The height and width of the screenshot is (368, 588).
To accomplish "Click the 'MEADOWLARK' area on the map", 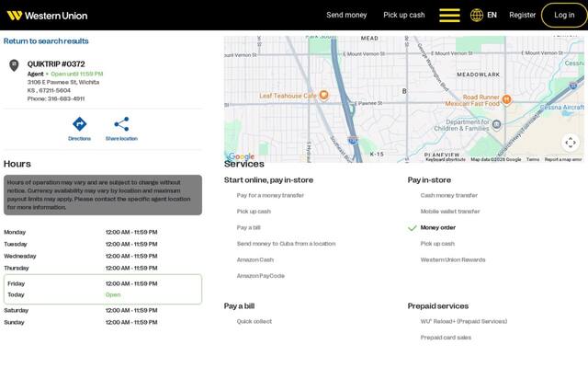I will point(478,75).
